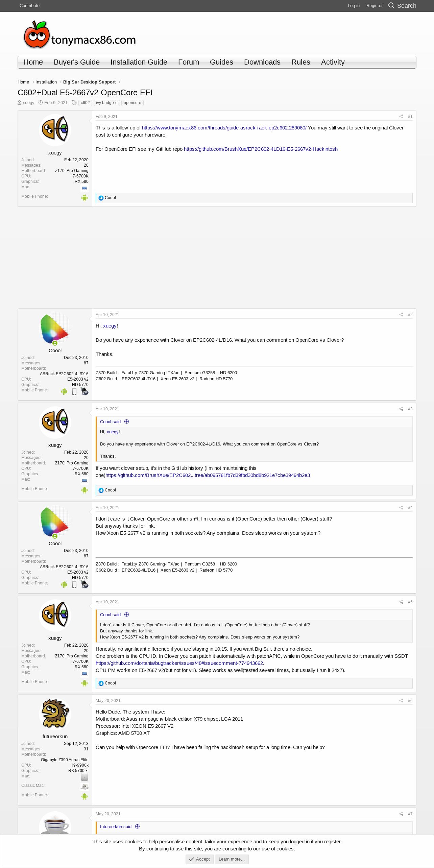Click Coool's avatar in post #2
Screen dimensions: 434x868
[55, 328]
